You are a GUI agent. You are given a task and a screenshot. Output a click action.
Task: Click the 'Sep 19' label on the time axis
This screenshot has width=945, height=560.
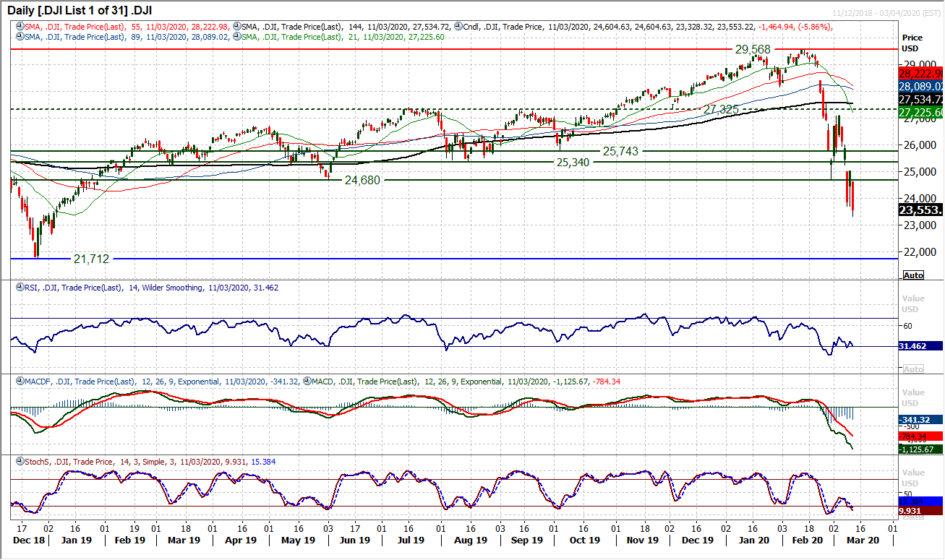coord(527,540)
